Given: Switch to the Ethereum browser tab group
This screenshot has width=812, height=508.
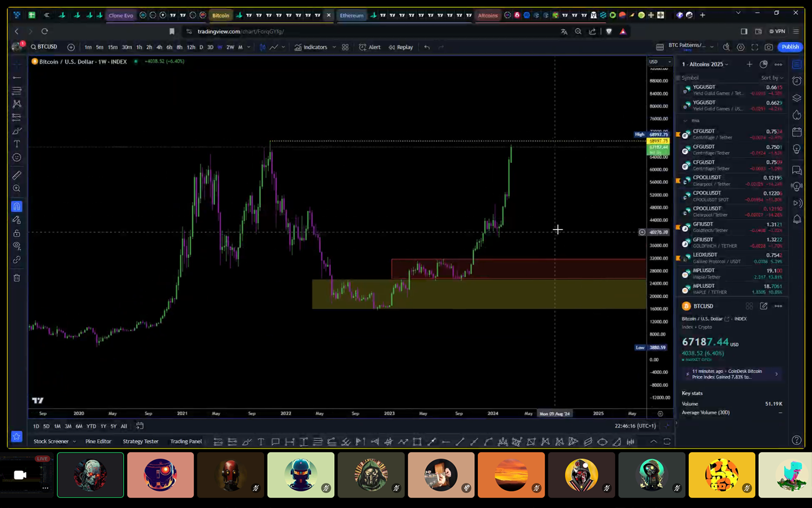Looking at the screenshot, I should 351,15.
